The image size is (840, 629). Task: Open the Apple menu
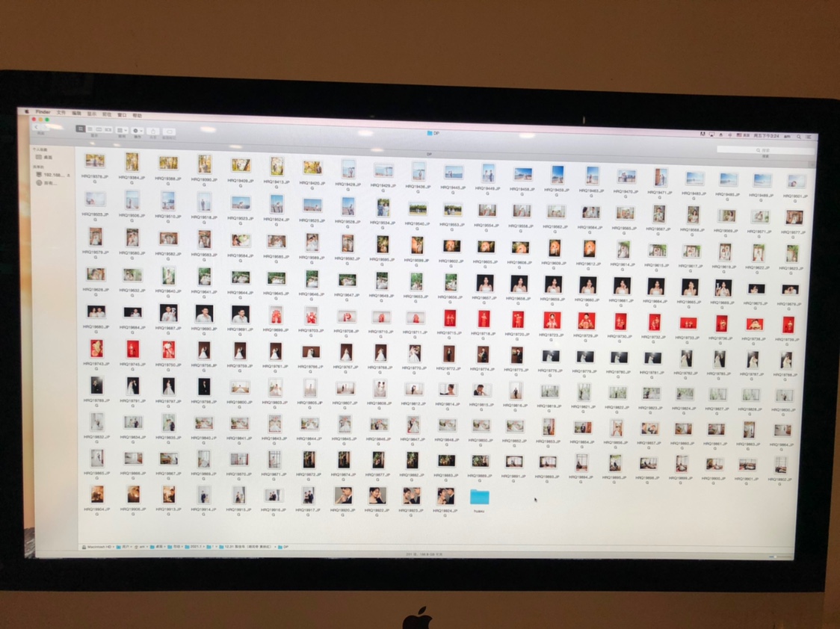pyautogui.click(x=28, y=112)
